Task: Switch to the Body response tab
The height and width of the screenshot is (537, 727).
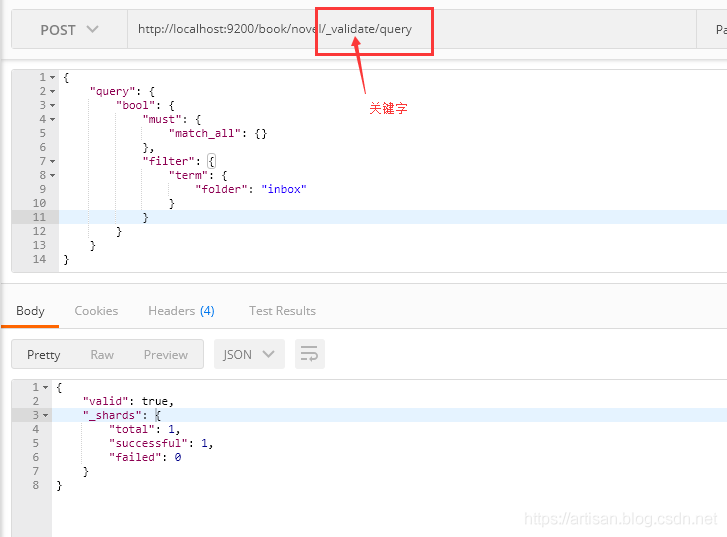Action: (x=30, y=311)
